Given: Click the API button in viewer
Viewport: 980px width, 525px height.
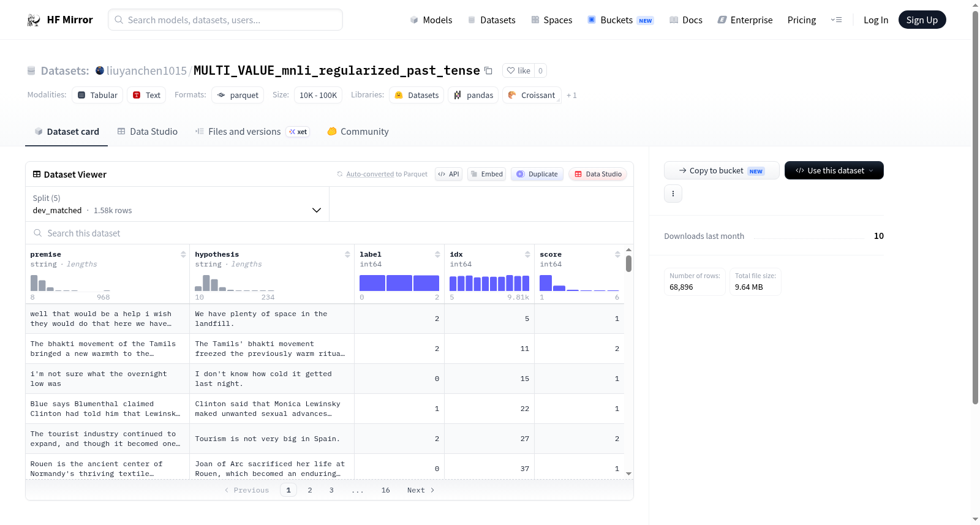Looking at the screenshot, I should tap(448, 174).
